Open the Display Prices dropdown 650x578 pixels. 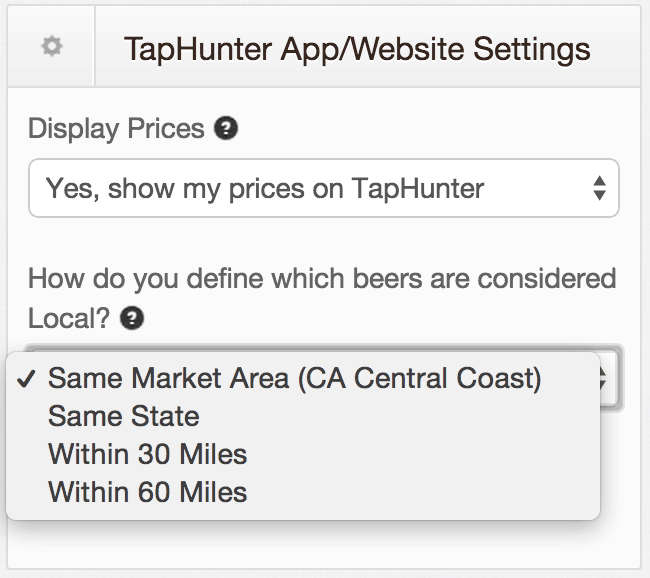[x=324, y=188]
